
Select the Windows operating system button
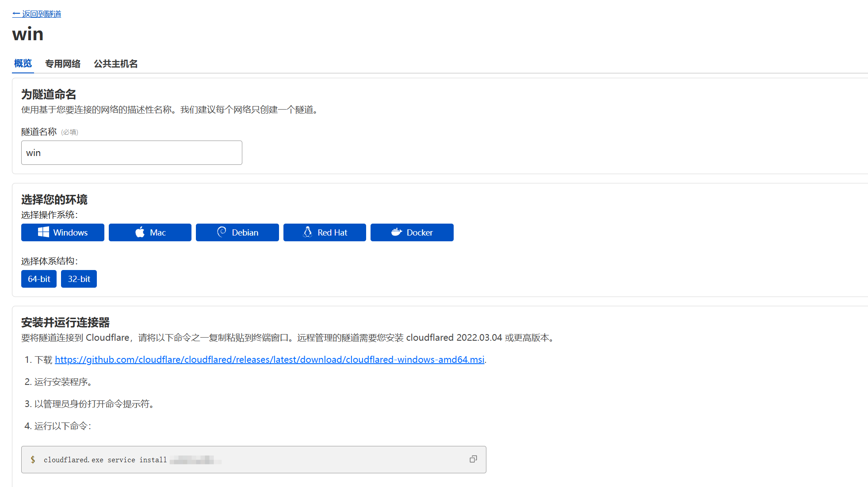pos(63,232)
